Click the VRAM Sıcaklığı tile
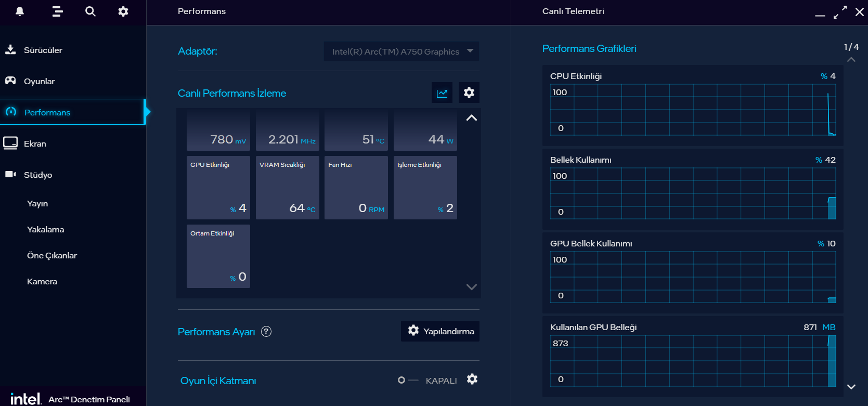 tap(288, 188)
